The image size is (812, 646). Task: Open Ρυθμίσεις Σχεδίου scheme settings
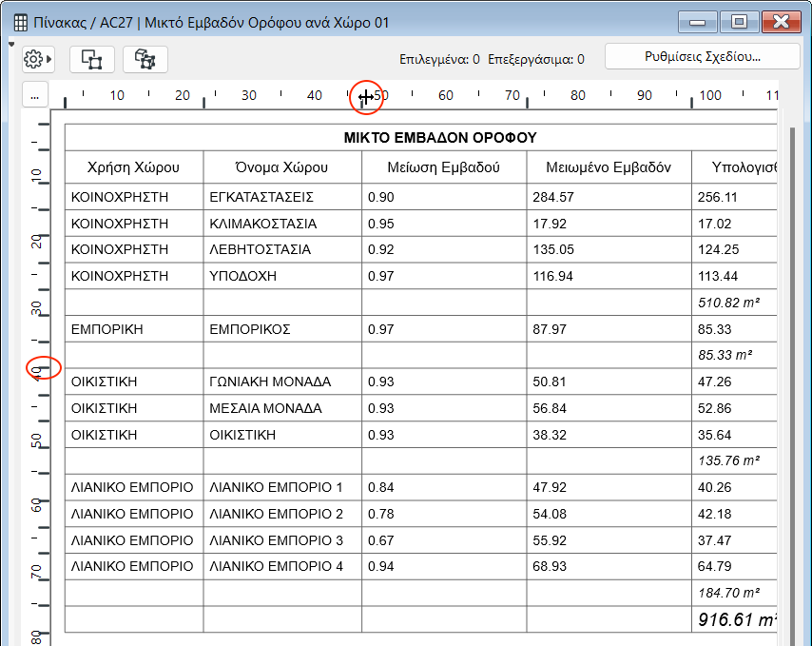coord(701,56)
